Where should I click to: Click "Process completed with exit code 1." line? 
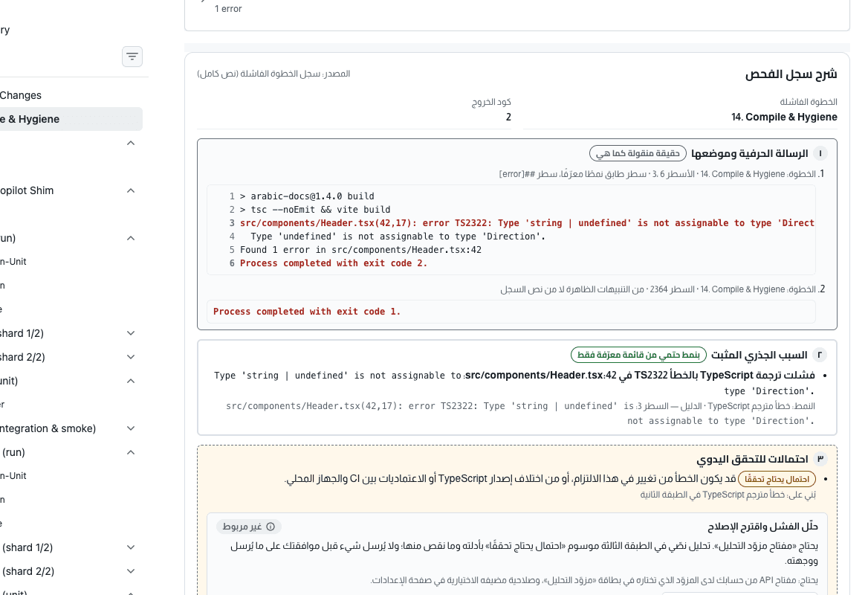click(x=307, y=312)
